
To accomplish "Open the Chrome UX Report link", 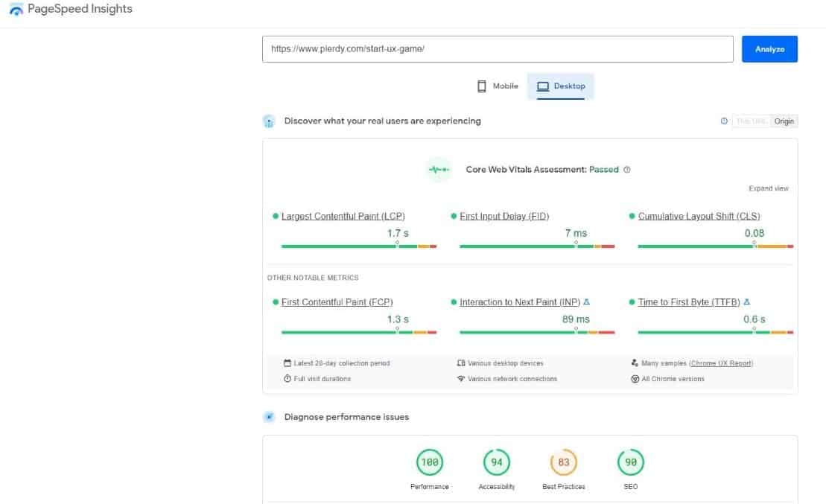I will 721,363.
